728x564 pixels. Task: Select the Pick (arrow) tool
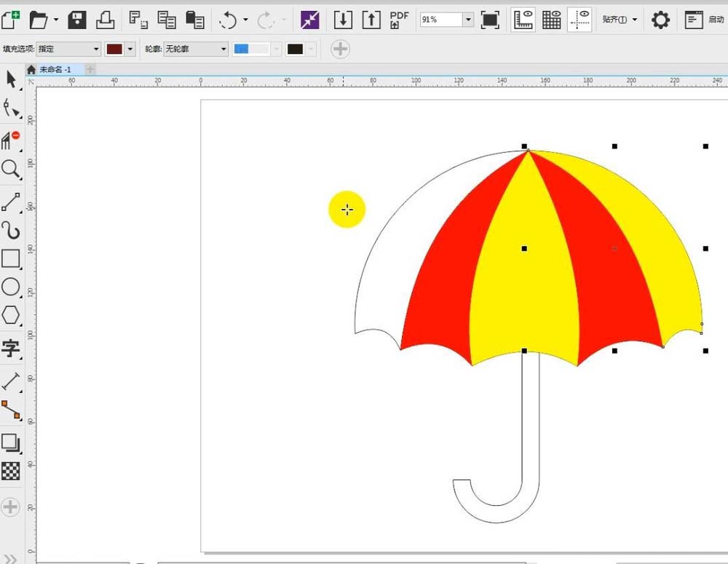pos(11,79)
